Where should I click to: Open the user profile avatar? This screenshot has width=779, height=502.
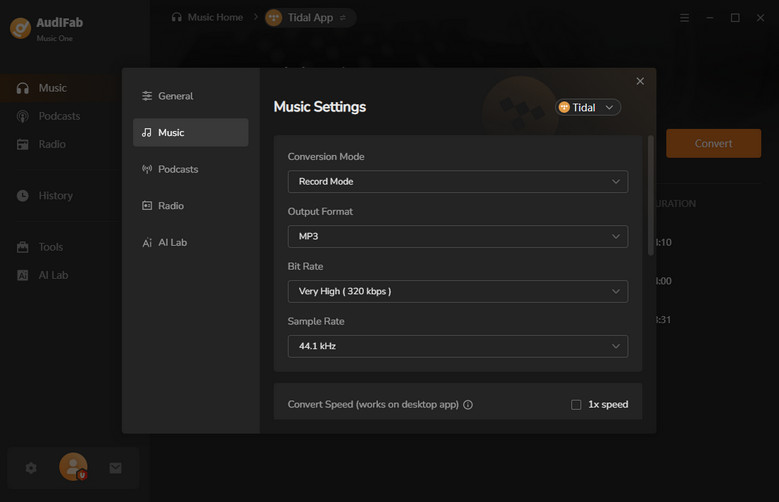tap(73, 467)
